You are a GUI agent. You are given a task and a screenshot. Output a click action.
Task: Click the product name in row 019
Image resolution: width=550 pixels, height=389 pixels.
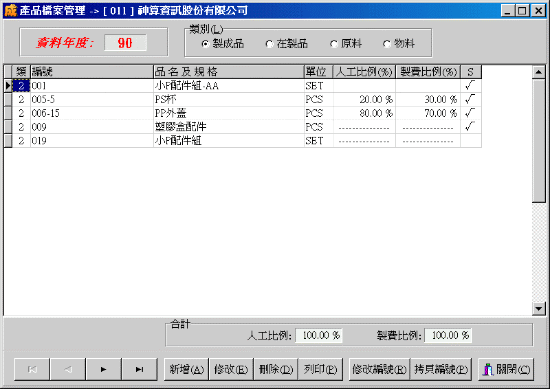pyautogui.click(x=228, y=141)
